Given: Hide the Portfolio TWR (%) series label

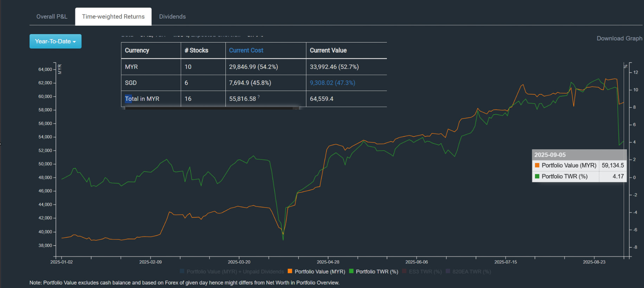Looking at the screenshot, I should click(377, 271).
